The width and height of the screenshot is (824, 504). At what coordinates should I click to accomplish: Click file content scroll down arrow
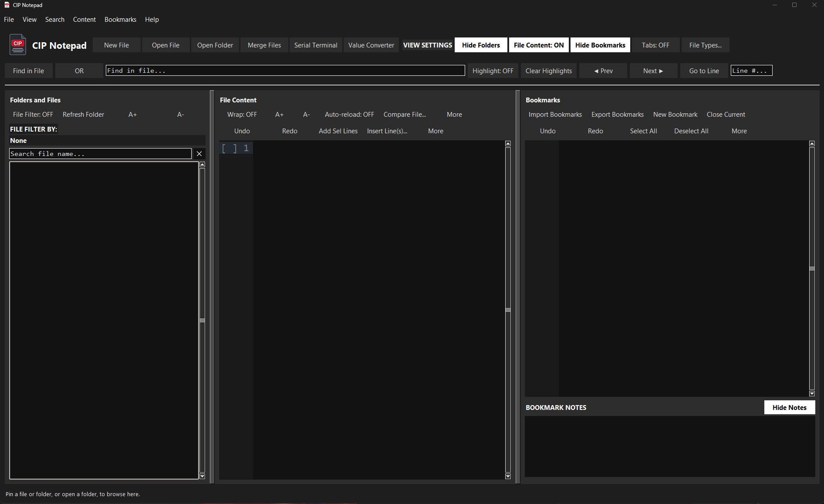(508, 476)
